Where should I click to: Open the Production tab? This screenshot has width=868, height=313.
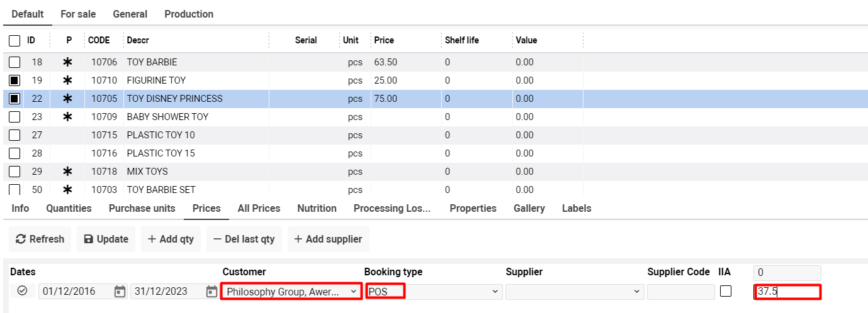(x=189, y=14)
